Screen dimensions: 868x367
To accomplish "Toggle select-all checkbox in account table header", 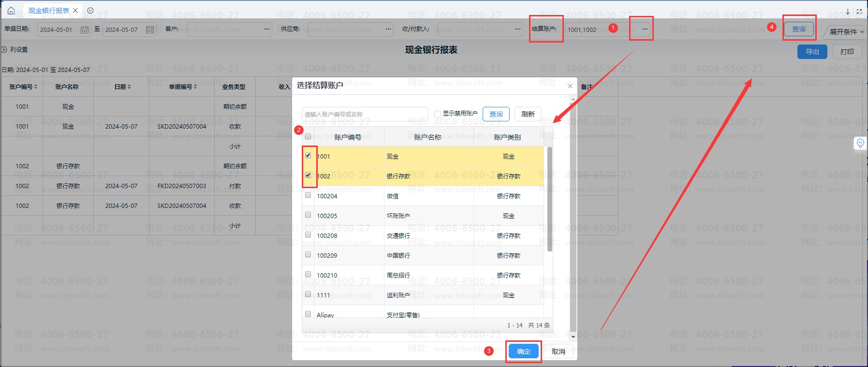I will [x=308, y=136].
